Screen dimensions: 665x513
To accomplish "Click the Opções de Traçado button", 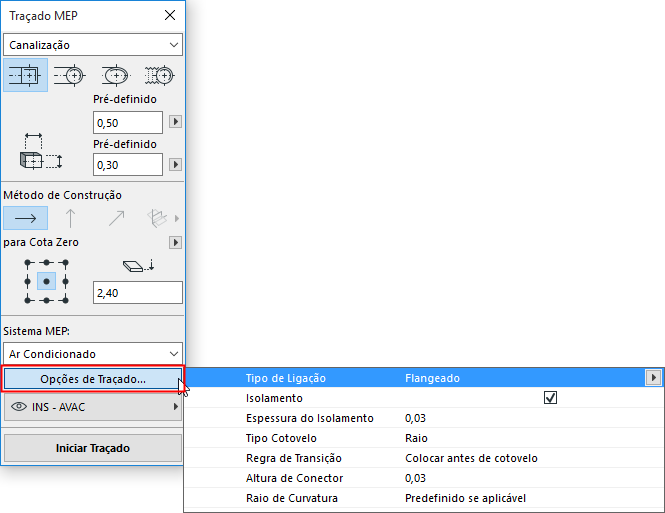I will 93,379.
